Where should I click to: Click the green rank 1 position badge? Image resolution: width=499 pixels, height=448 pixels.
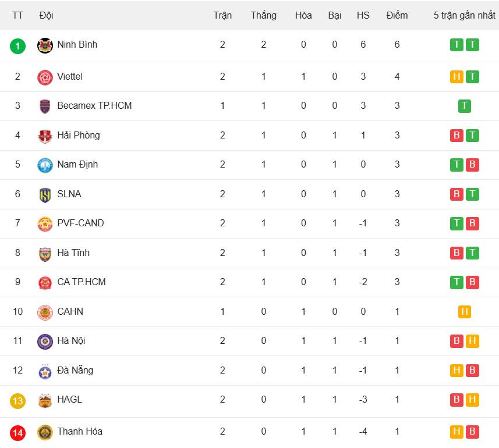[18, 45]
